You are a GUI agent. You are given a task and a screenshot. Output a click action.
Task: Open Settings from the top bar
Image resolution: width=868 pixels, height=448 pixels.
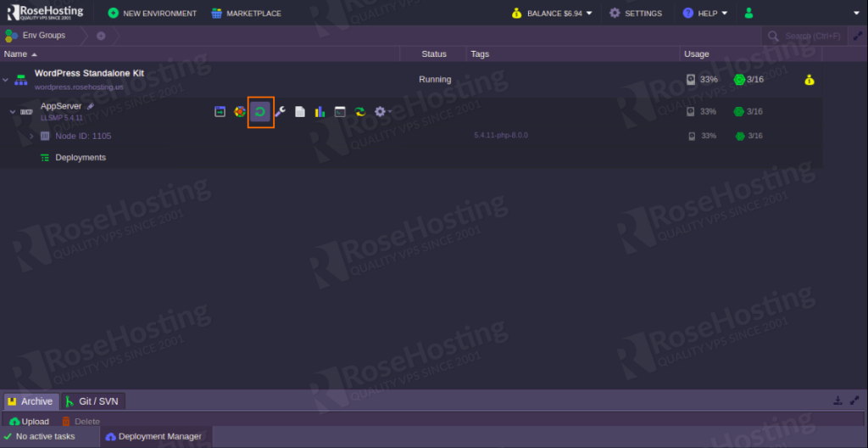(x=636, y=14)
